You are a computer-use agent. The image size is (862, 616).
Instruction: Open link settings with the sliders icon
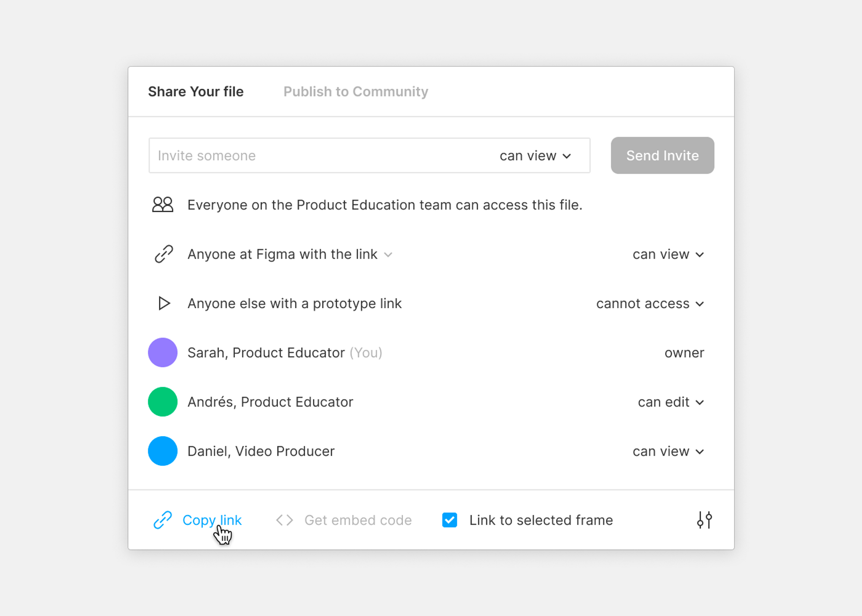704,520
